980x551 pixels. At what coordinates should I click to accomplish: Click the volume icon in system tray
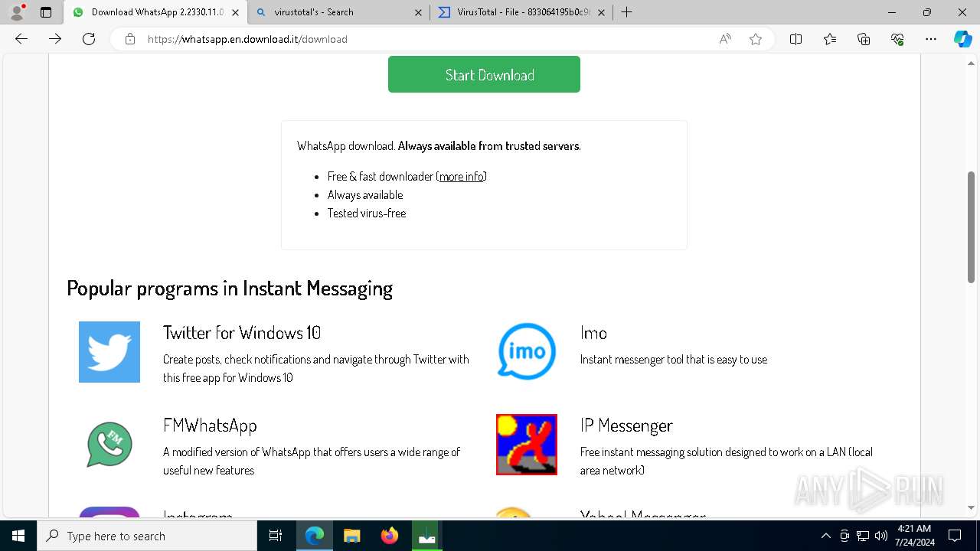tap(880, 536)
